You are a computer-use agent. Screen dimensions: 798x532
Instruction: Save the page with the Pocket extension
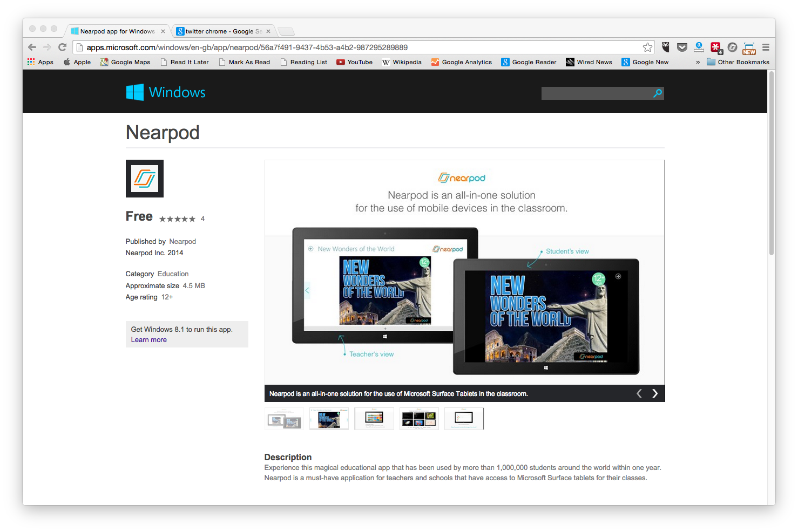click(682, 47)
